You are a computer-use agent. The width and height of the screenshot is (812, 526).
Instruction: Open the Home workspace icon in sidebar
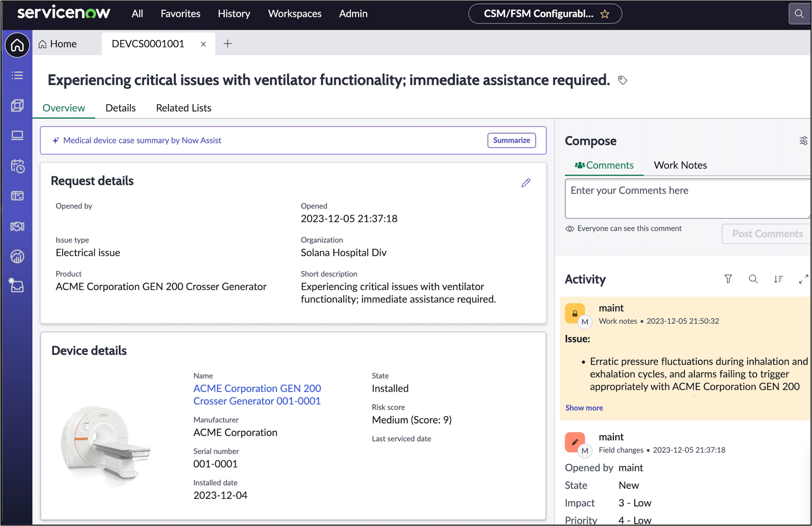click(17, 45)
